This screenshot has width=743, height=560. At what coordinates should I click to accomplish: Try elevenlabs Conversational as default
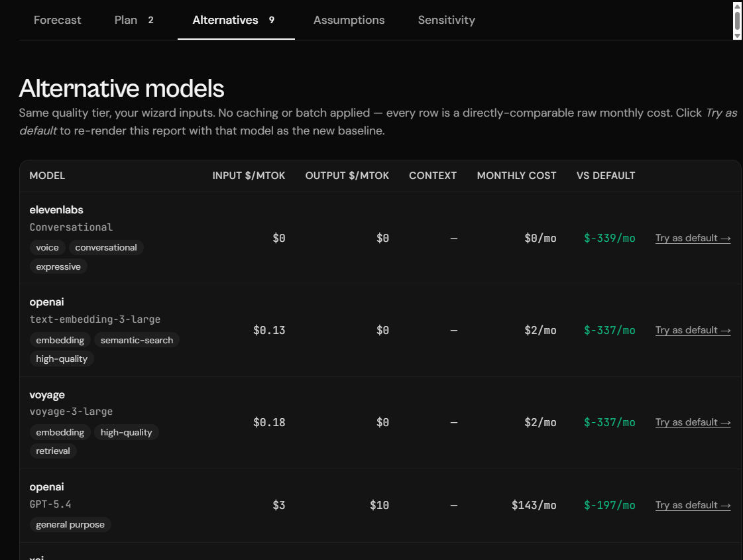693,238
